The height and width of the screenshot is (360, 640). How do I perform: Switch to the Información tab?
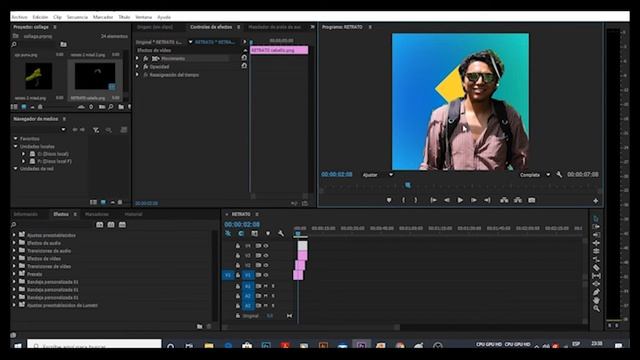[x=26, y=214]
